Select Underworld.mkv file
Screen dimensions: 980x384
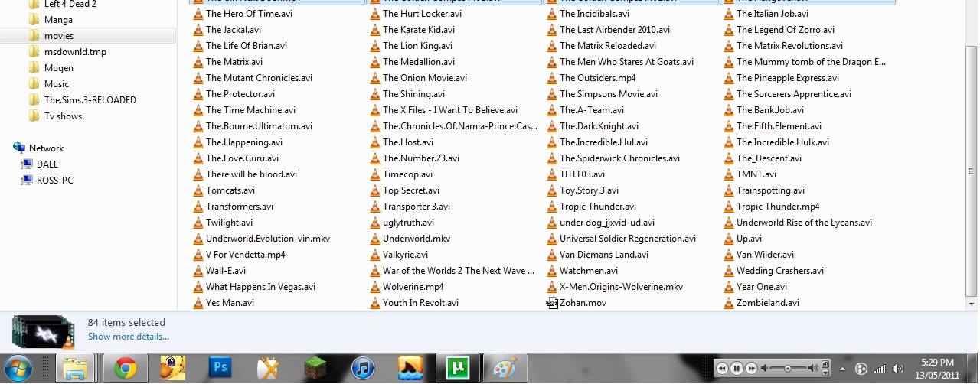416,239
